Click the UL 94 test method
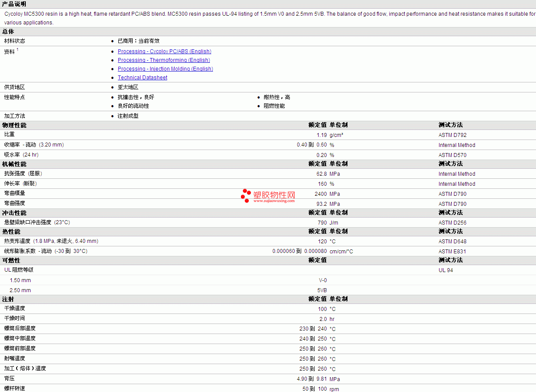The width and height of the screenshot is (536, 392). [446, 270]
